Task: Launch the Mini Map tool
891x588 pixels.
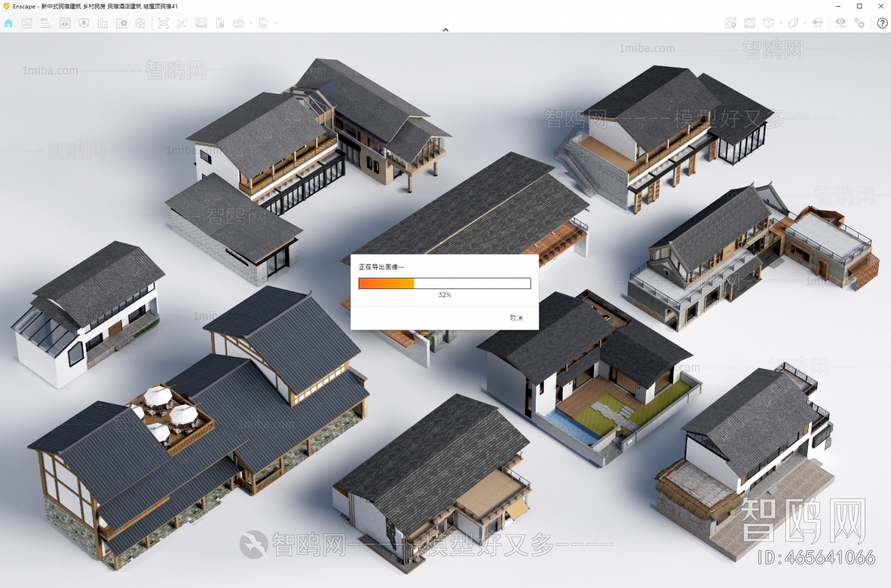Action: [730, 23]
